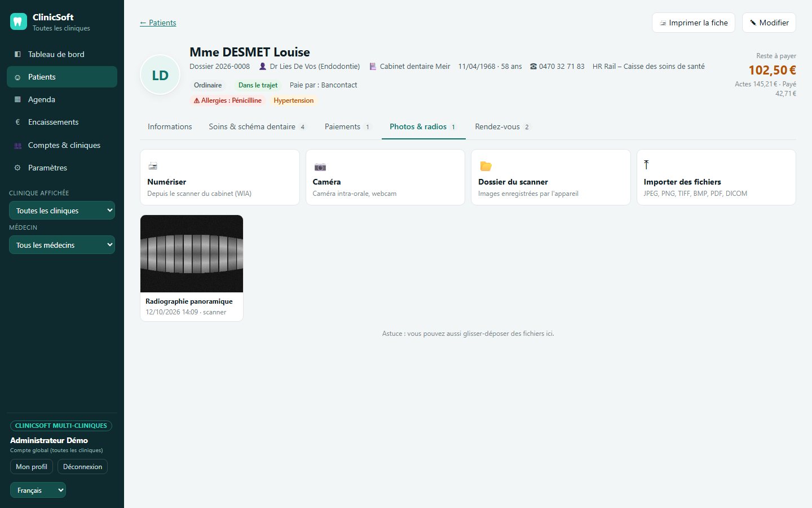Click the 102,50 € remaining amount
Viewport: 812px width, 508px height.
(x=773, y=70)
